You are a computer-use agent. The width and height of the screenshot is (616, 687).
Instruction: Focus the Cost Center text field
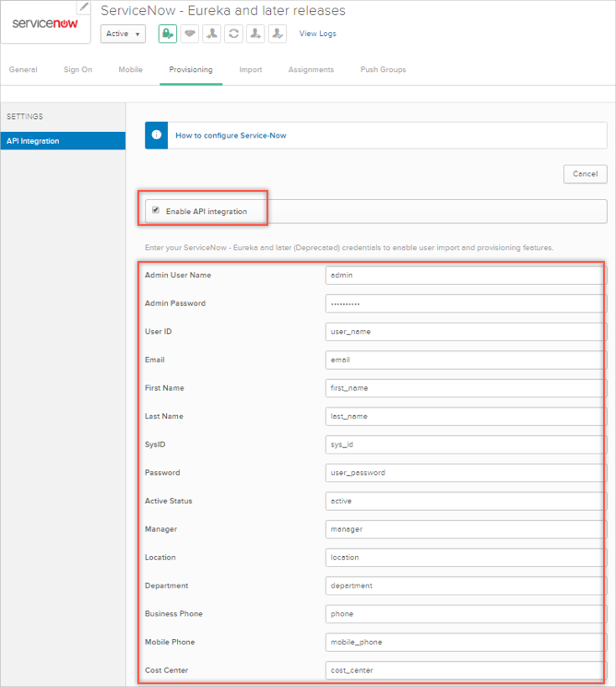[x=464, y=670]
